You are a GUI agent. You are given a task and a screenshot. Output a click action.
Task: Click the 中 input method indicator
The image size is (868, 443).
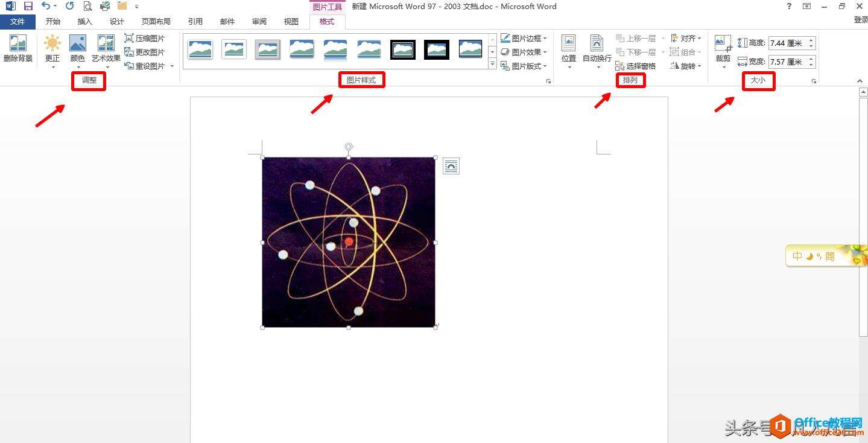point(797,256)
